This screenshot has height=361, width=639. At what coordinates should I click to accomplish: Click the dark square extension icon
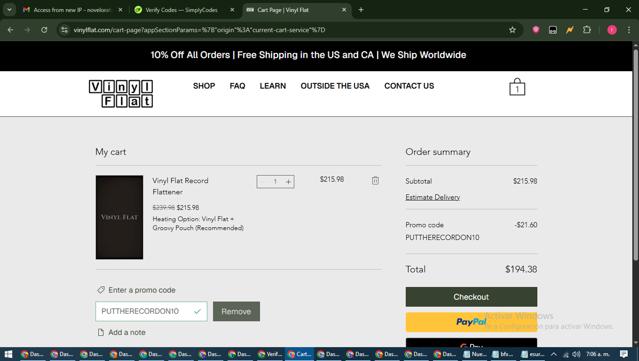click(x=553, y=30)
